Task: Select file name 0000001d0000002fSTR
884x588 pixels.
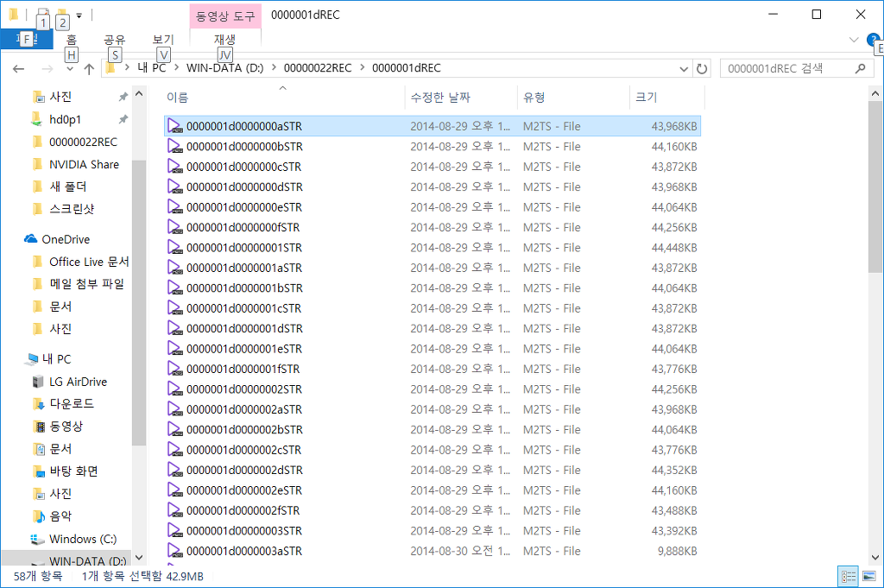Action: click(243, 511)
